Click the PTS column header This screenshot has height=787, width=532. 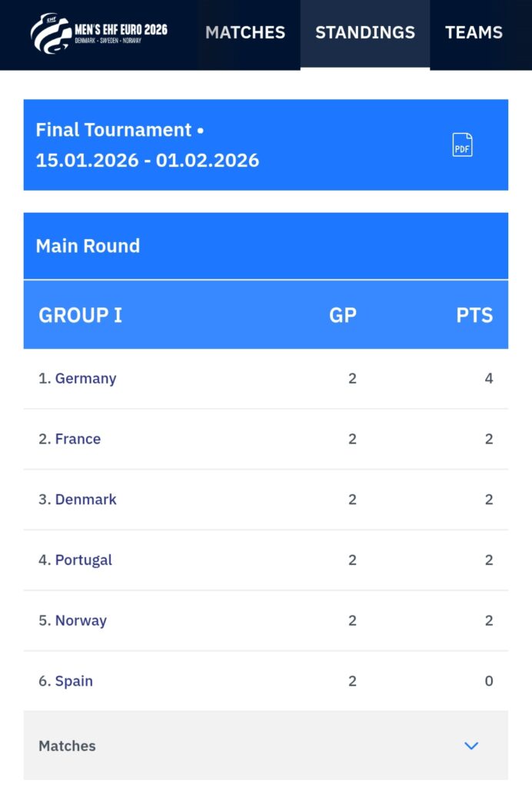(474, 315)
